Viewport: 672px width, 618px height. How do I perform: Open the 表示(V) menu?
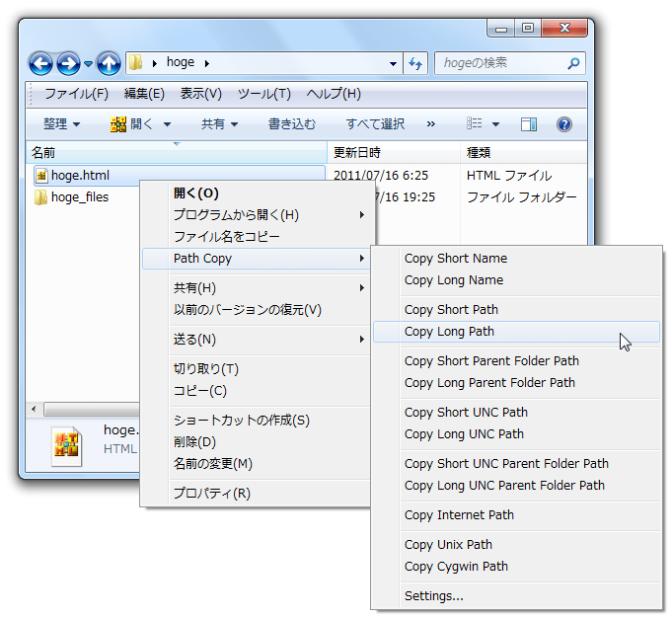coord(201,94)
